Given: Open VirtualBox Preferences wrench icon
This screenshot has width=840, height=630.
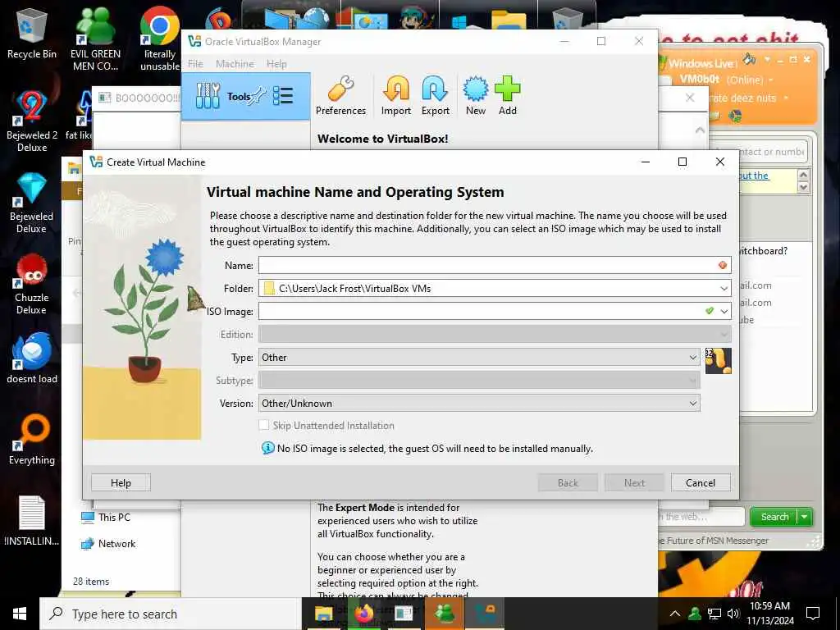Looking at the screenshot, I should 340,95.
